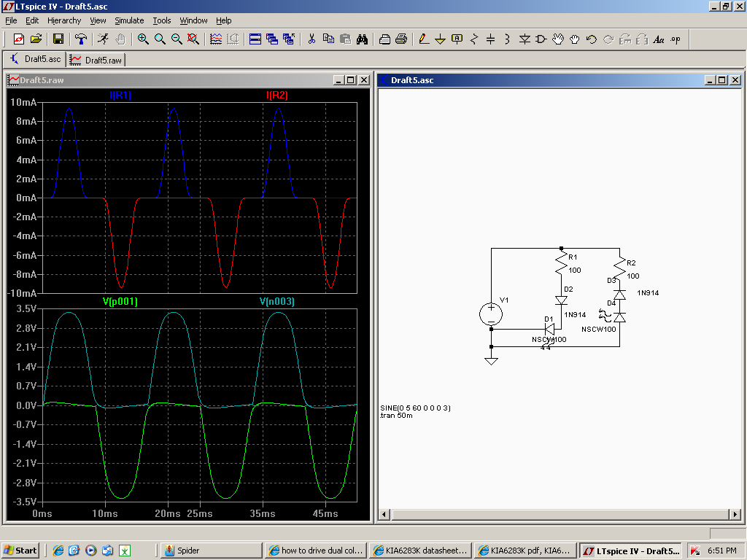The height and width of the screenshot is (560, 747).
Task: Choose the Cut scissors tool
Action: click(311, 39)
